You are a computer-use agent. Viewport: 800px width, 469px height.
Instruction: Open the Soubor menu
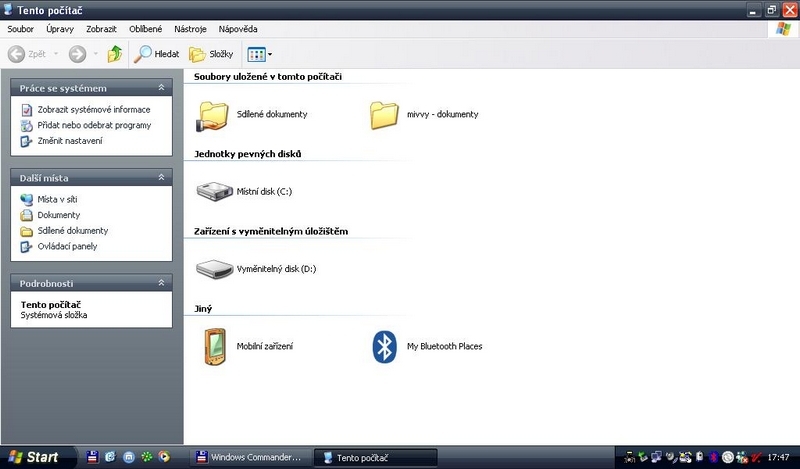click(x=21, y=29)
